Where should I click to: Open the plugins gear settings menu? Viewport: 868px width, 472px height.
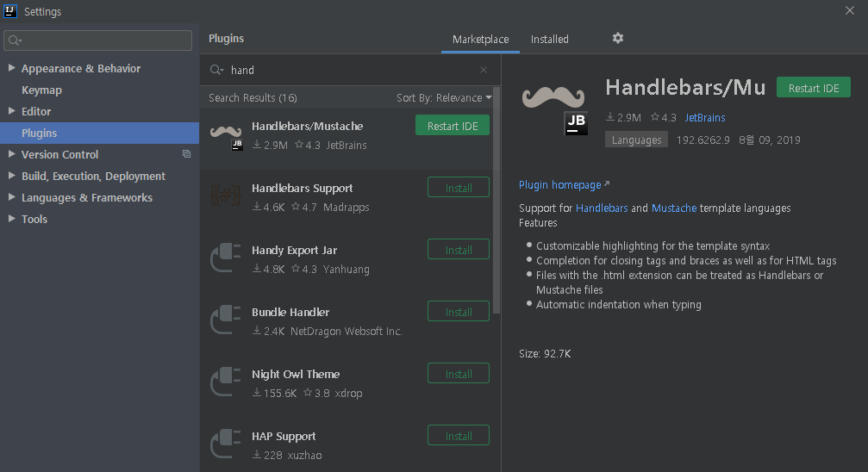point(618,38)
